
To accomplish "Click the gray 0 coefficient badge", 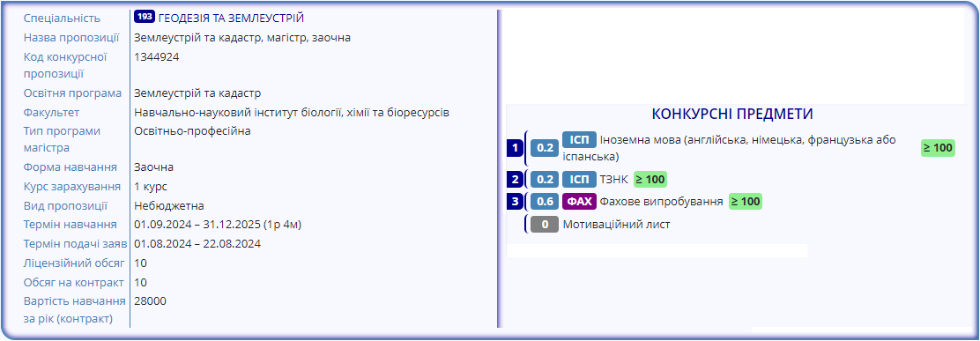I will pyautogui.click(x=545, y=224).
